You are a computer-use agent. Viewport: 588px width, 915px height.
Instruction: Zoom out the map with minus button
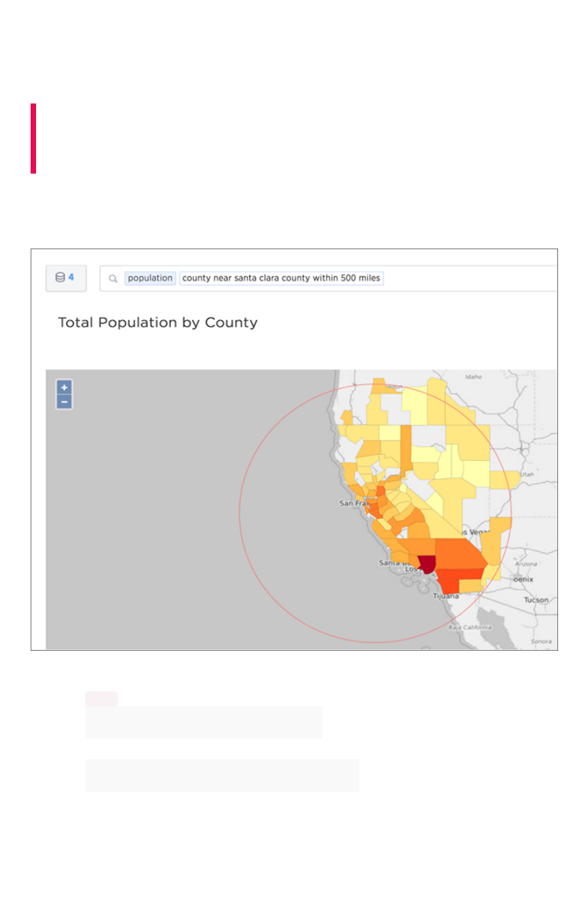tap(64, 402)
